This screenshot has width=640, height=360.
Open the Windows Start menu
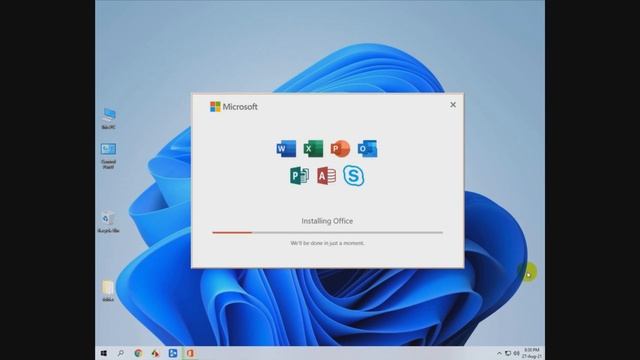tap(104, 353)
